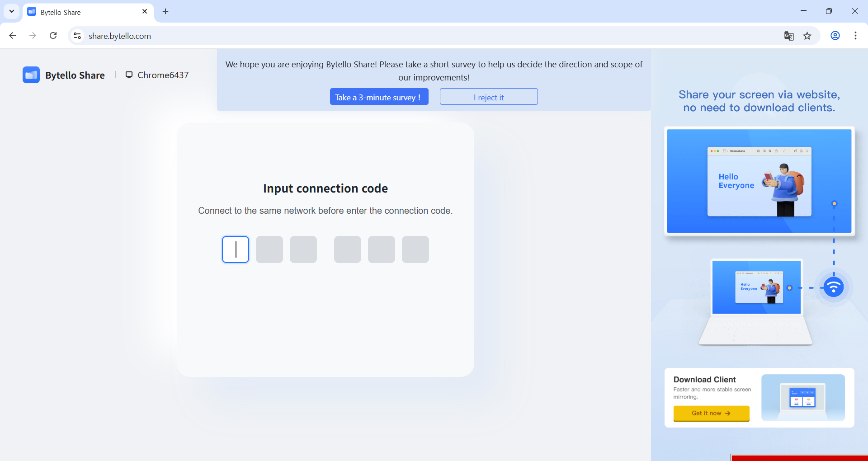The image size is (868, 461).
Task: Expand the tab search dropdown arrow
Action: pyautogui.click(x=12, y=11)
